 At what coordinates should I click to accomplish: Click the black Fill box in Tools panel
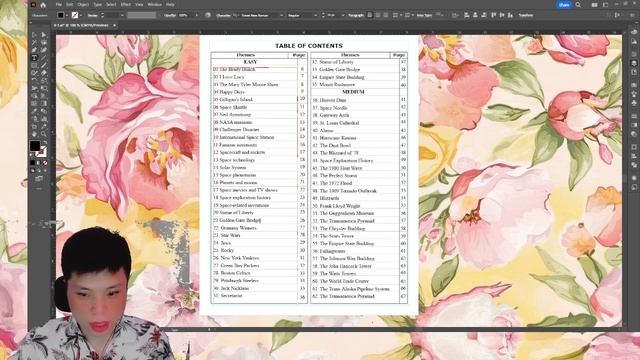(x=35, y=146)
